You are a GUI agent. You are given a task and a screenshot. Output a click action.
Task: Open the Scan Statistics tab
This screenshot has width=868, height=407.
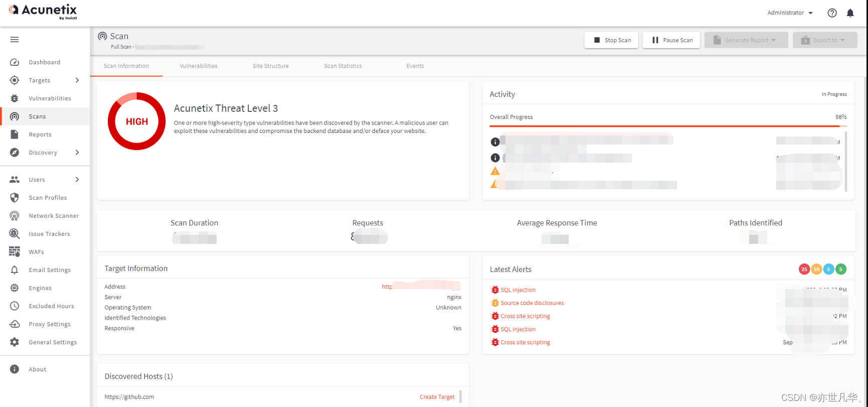pos(343,66)
